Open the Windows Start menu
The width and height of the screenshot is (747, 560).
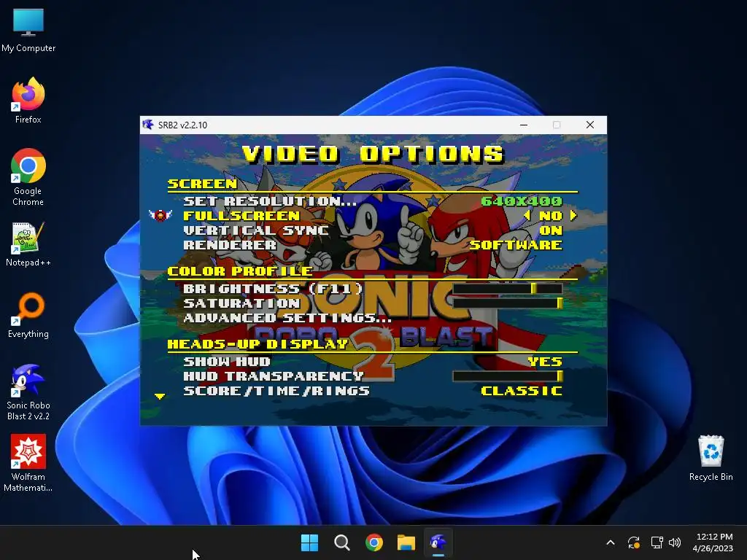pos(309,542)
